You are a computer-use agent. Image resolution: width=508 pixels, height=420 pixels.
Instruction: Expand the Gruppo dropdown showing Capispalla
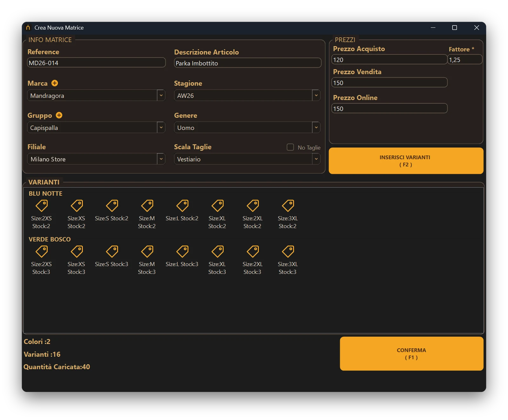(x=96, y=127)
